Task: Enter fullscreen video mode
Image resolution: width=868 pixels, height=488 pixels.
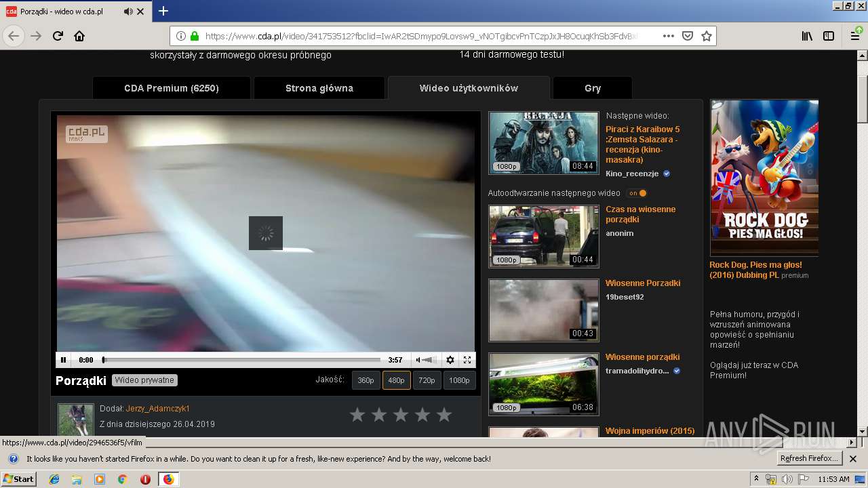Action: tap(467, 360)
